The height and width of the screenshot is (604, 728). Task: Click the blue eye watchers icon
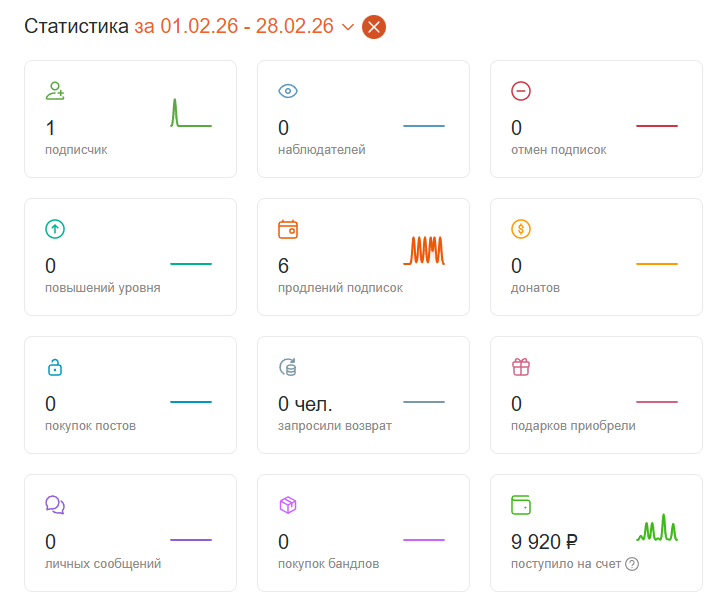pos(288,91)
